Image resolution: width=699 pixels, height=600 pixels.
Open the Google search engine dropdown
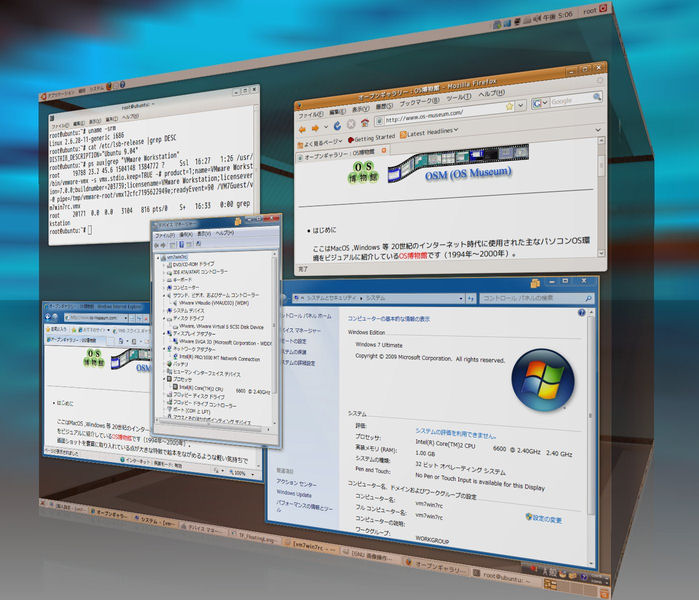pyautogui.click(x=540, y=103)
